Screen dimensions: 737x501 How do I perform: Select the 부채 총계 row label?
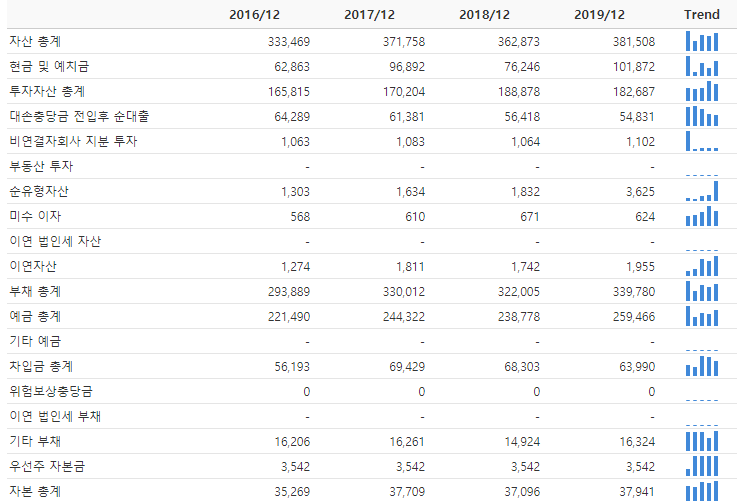click(35, 291)
